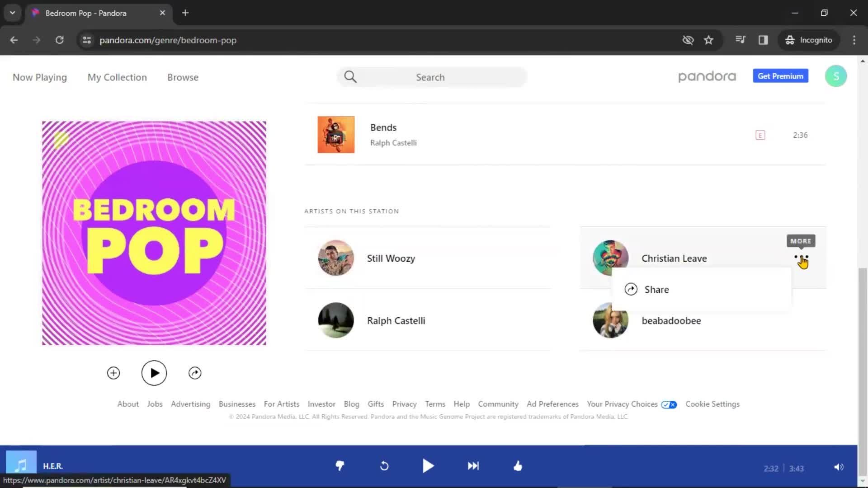Screen dimensions: 868x488
Task: Skip to next track in player bar
Action: click(x=473, y=466)
